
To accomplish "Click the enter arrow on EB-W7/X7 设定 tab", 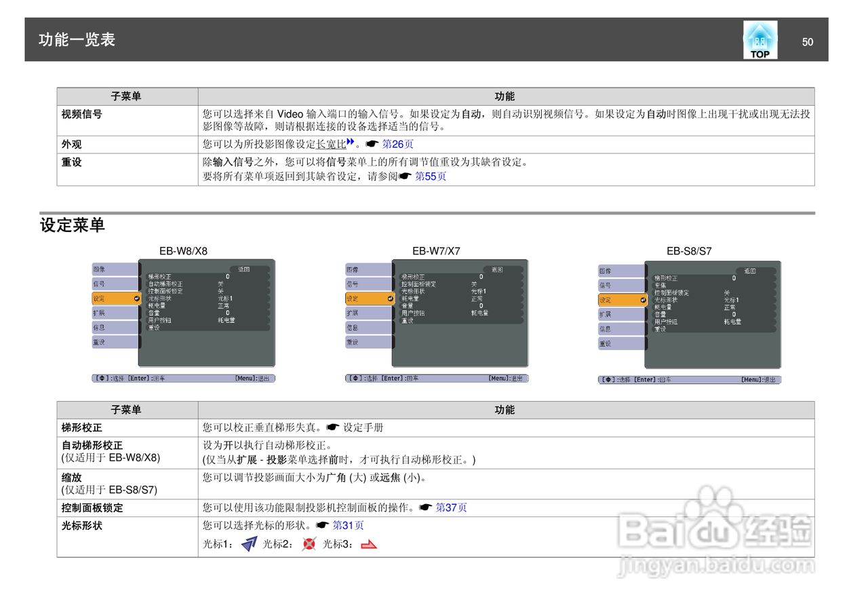I will (x=390, y=299).
